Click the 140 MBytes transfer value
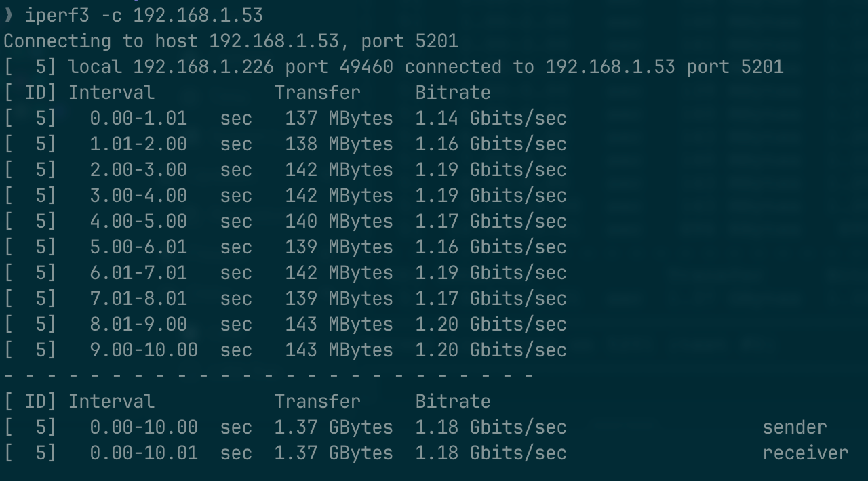The image size is (868, 481). click(338, 221)
